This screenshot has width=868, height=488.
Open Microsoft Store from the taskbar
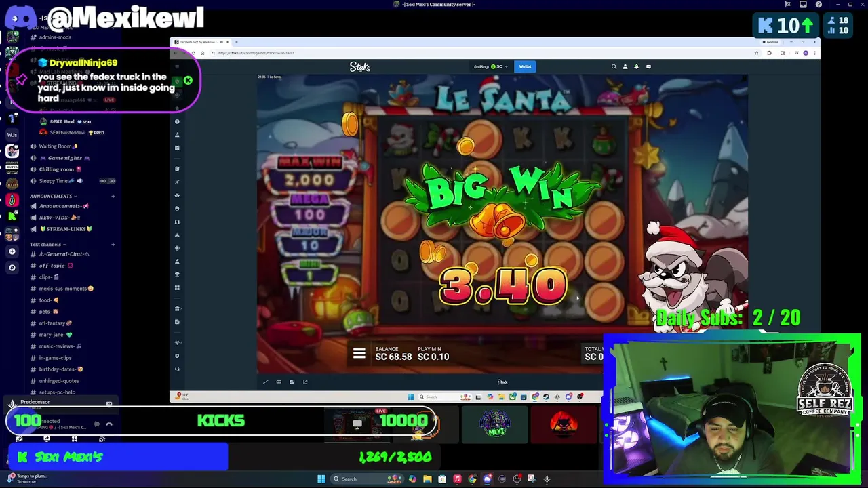click(x=442, y=479)
